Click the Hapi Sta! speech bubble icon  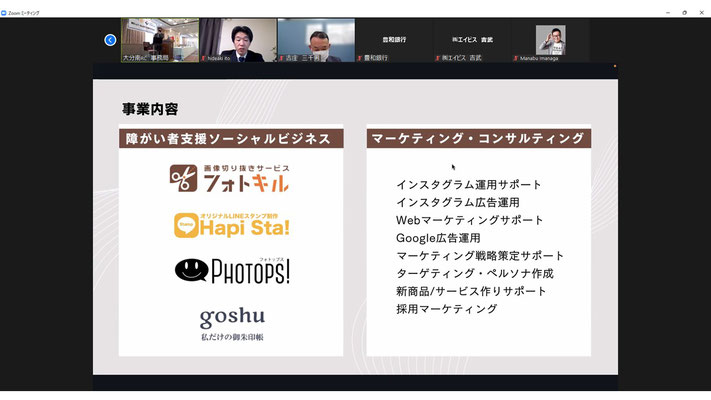click(186, 225)
